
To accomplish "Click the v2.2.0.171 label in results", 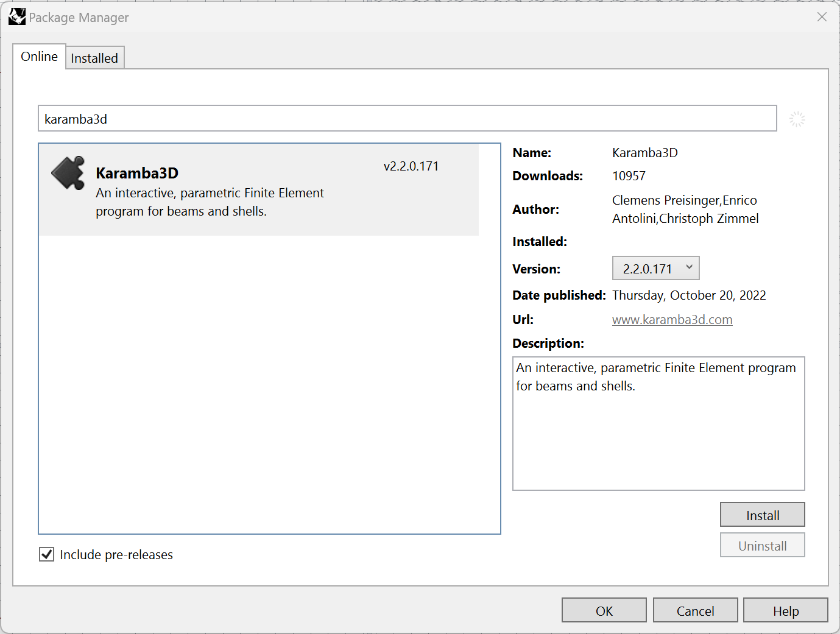I will [411, 166].
